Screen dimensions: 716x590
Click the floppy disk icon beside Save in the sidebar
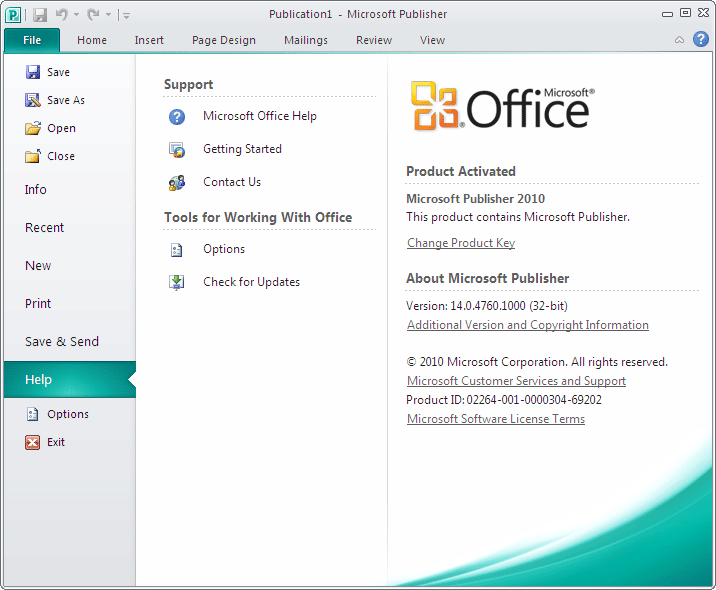click(x=33, y=72)
